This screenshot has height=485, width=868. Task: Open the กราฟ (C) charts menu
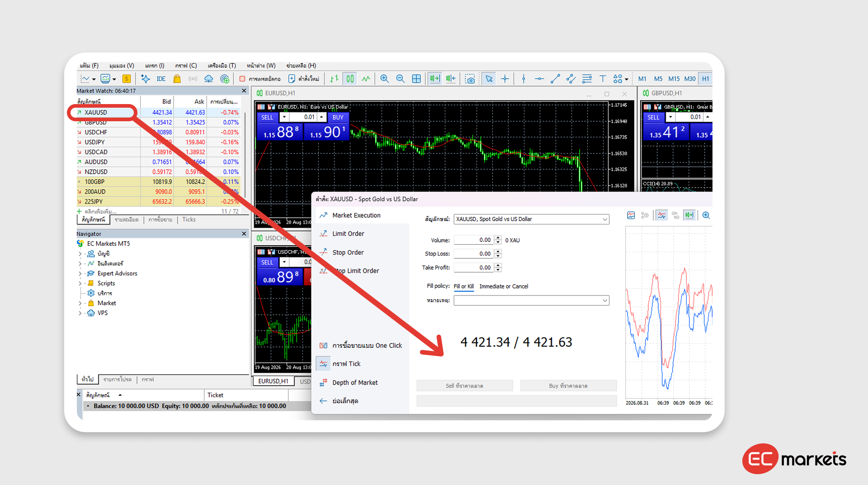(x=186, y=66)
